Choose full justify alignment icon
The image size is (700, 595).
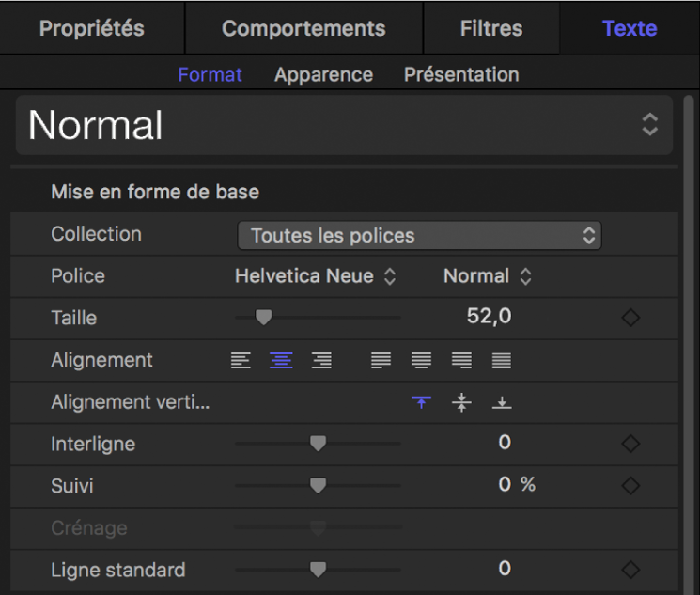(502, 360)
